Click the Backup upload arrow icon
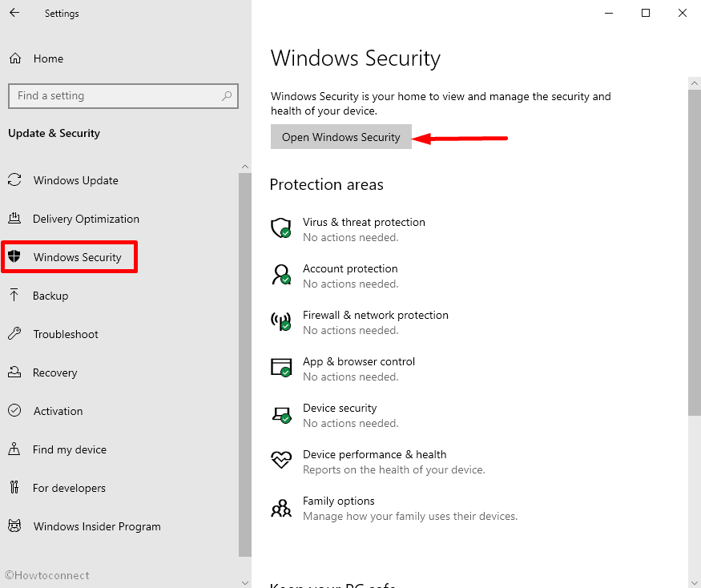The width and height of the screenshot is (701, 588). (x=14, y=295)
